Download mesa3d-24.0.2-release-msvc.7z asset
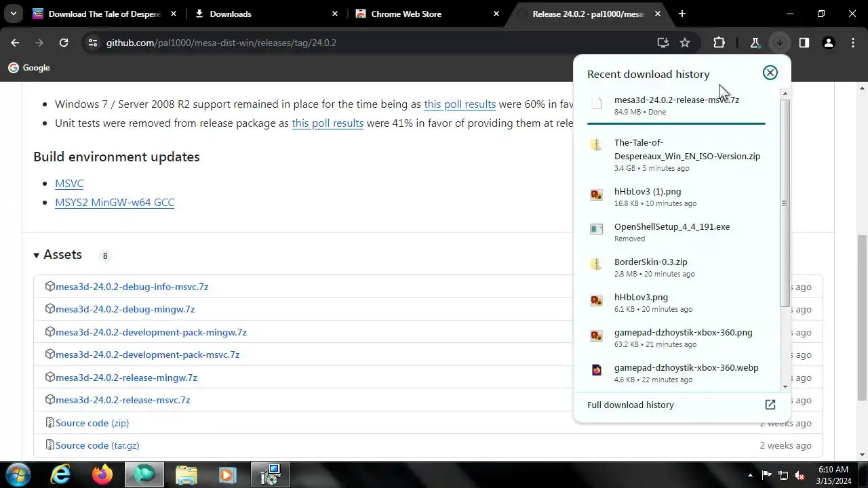 (123, 400)
